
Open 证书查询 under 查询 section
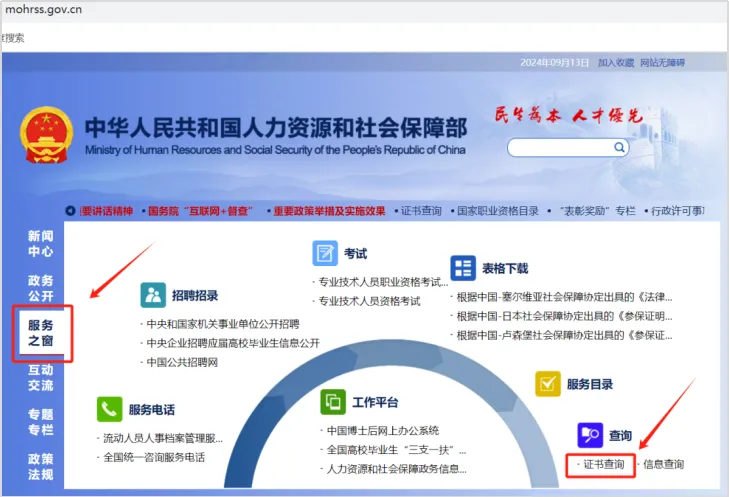click(603, 464)
